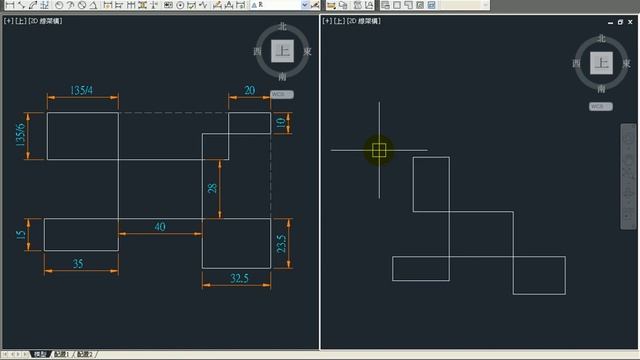Screen dimensions: 640x360
Task: Click 東 on the left ViewCube compass
Action: click(x=307, y=52)
